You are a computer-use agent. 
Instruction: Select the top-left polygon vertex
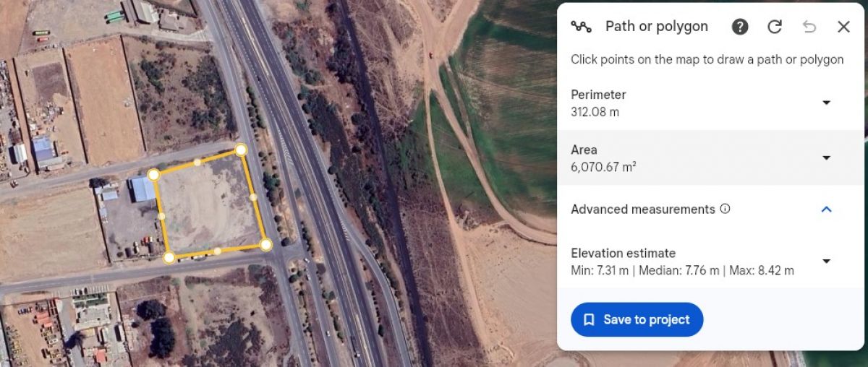tap(153, 174)
